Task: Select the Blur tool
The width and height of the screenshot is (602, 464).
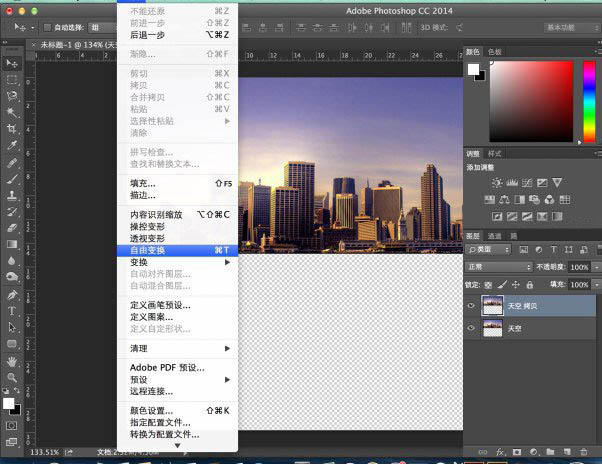Action: [12, 261]
